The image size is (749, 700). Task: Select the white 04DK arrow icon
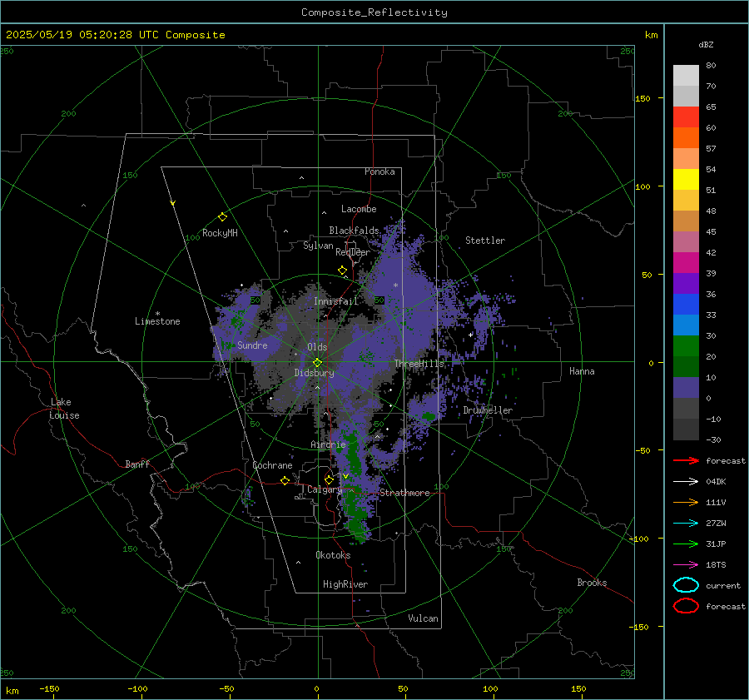pyautogui.click(x=686, y=482)
